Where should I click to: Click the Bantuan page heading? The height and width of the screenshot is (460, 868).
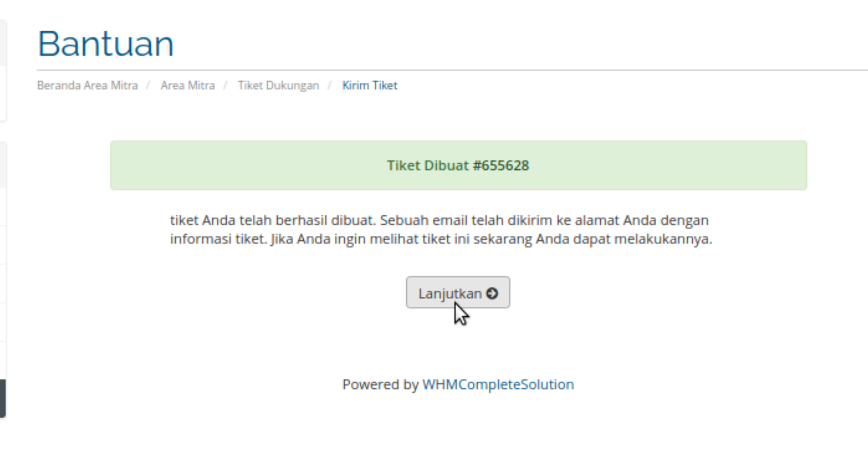106,44
